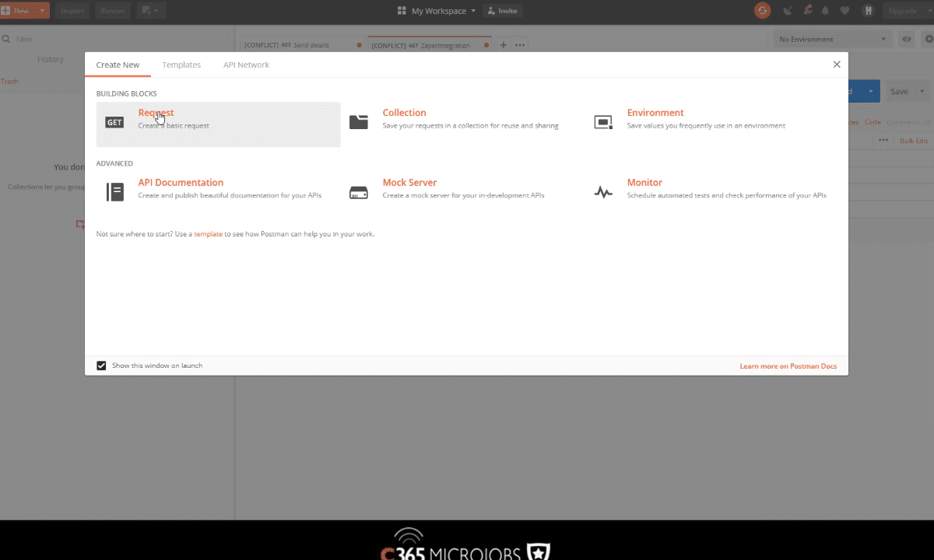The height and width of the screenshot is (560, 934).
Task: Open the My Workspace dropdown
Action: [443, 11]
